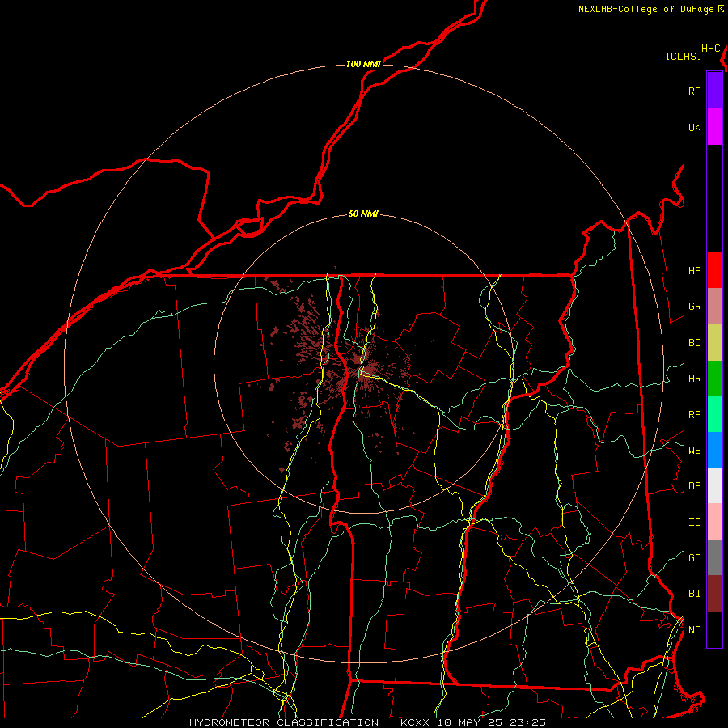Click the 10 MAY 25 date text
The image size is (728, 728).
[467, 722]
